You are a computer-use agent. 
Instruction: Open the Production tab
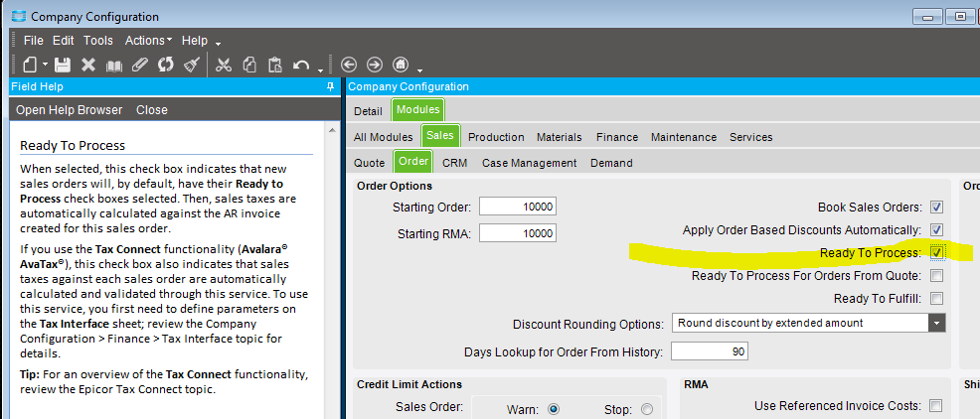pyautogui.click(x=496, y=137)
